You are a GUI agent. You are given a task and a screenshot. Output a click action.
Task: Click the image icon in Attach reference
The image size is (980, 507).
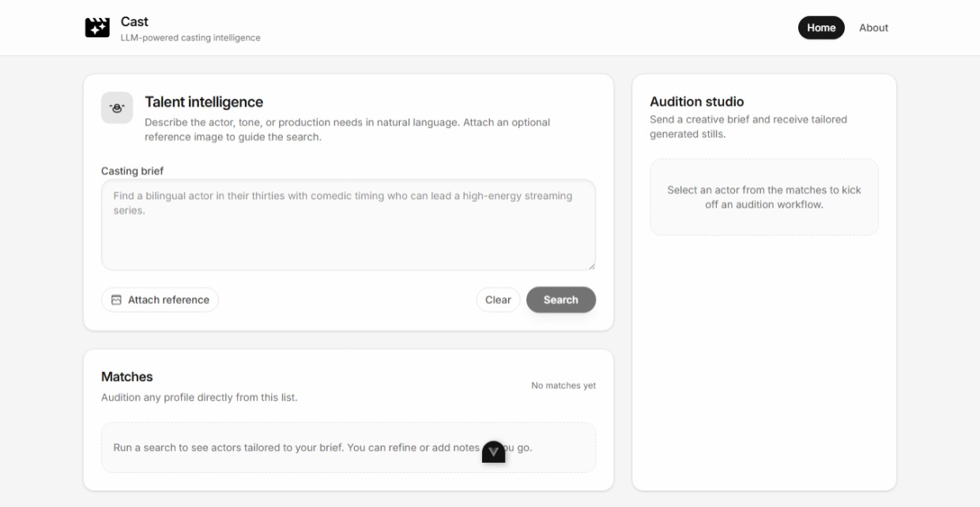pos(116,300)
